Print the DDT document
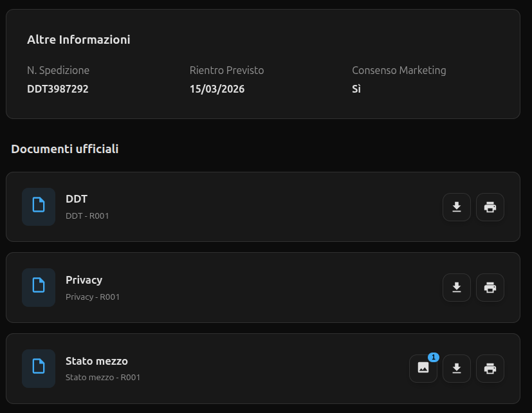 [x=490, y=207]
